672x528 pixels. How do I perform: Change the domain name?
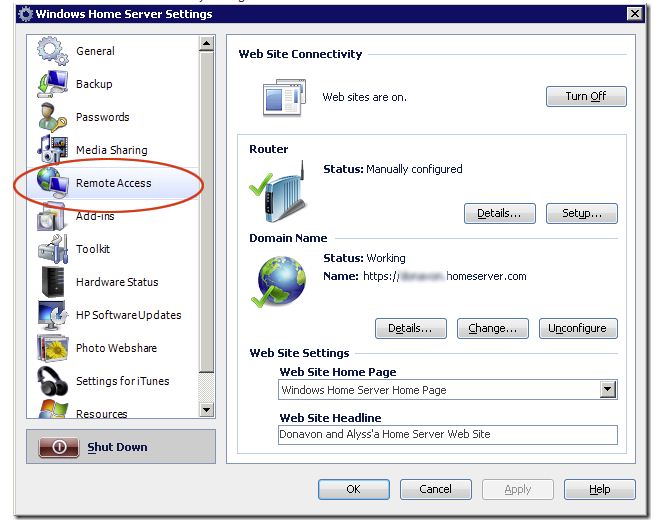(492, 328)
